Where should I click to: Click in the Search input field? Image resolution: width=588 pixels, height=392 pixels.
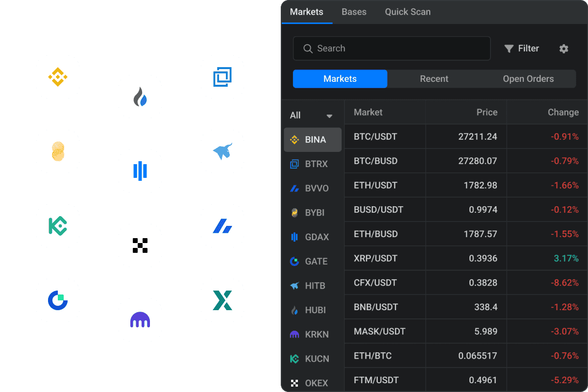(x=392, y=49)
